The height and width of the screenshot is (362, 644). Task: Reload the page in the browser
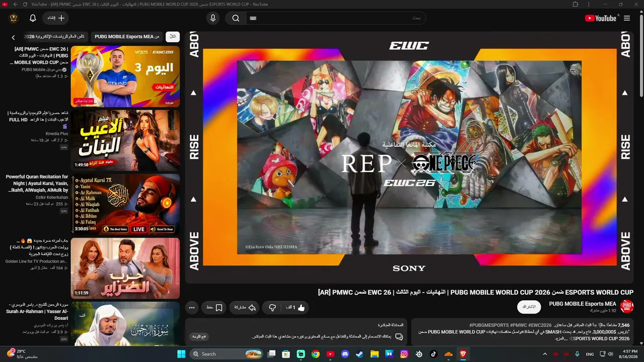click(x=25, y=4)
